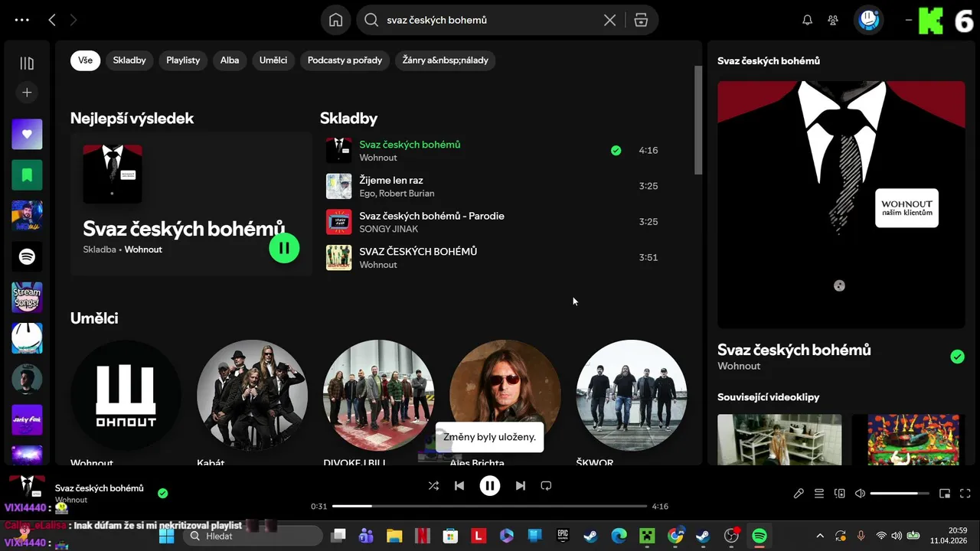Click the results vertical scrollbar
The width and height of the screenshot is (980, 551).
(697, 120)
